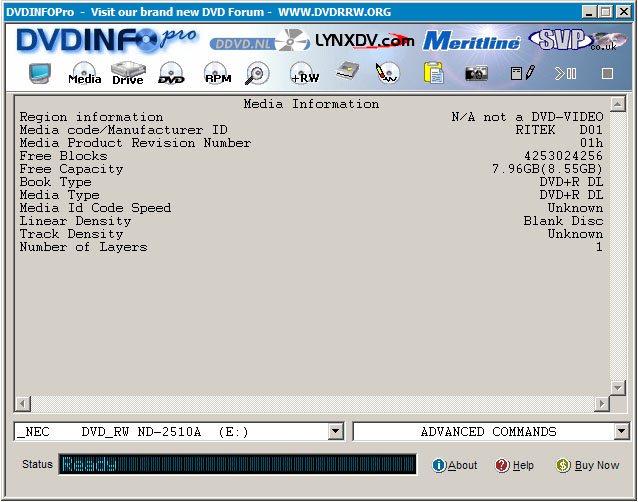Click the horizontal scrollbar left arrow
638x502 pixels.
click(23, 404)
